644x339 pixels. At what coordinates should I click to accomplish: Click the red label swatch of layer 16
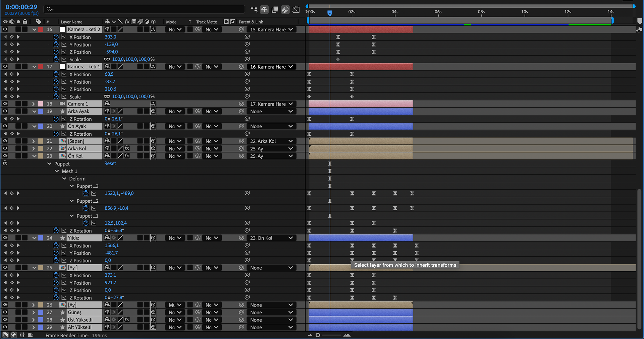click(x=40, y=29)
